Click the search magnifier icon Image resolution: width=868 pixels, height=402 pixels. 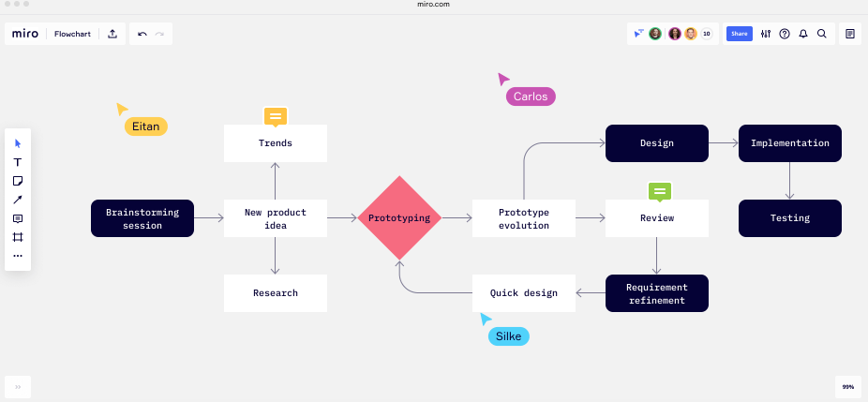pos(822,34)
